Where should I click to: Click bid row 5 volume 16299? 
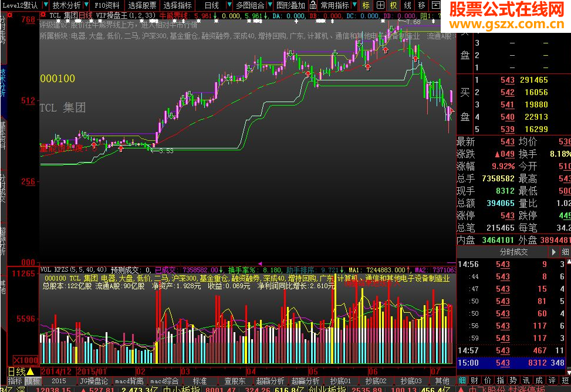(x=536, y=129)
